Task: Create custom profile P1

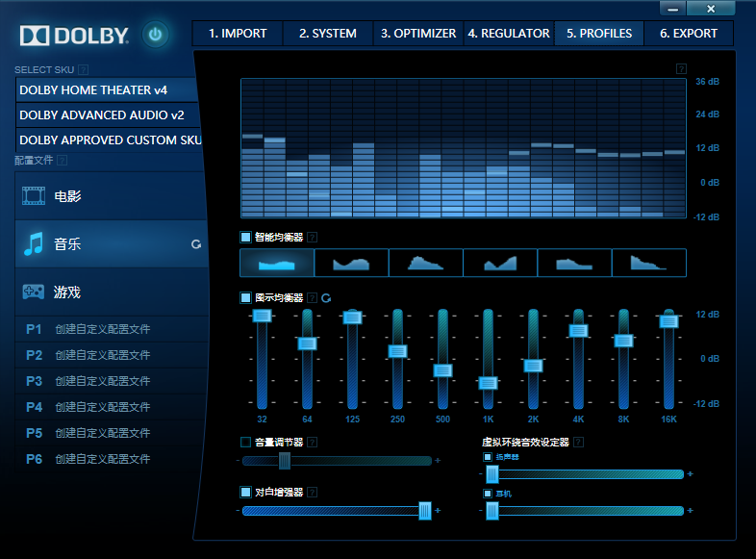Action: (112, 329)
